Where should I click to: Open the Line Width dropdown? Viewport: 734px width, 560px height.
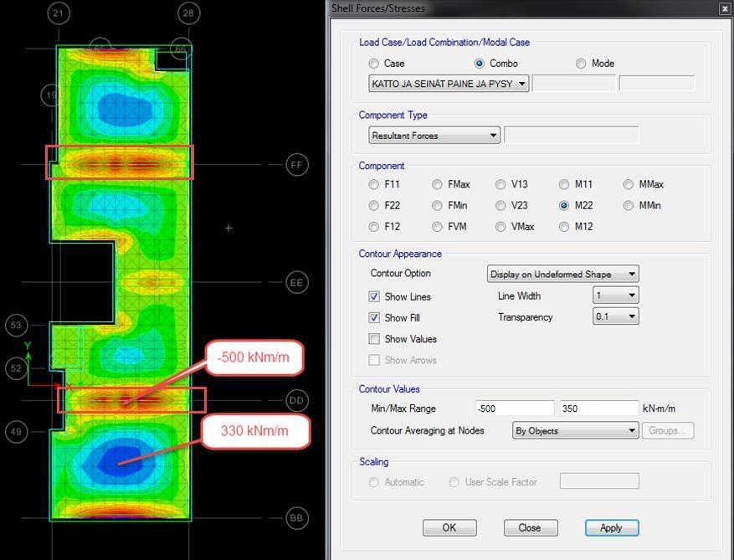[615, 295]
